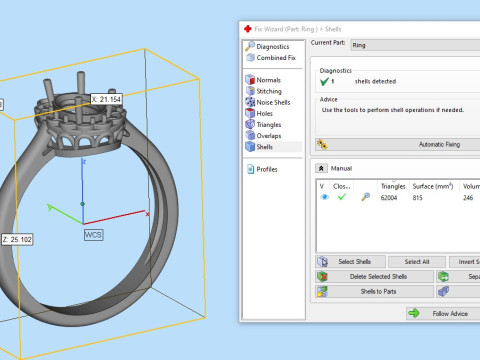
Task: Click Automatic Fixing button
Action: [398, 144]
